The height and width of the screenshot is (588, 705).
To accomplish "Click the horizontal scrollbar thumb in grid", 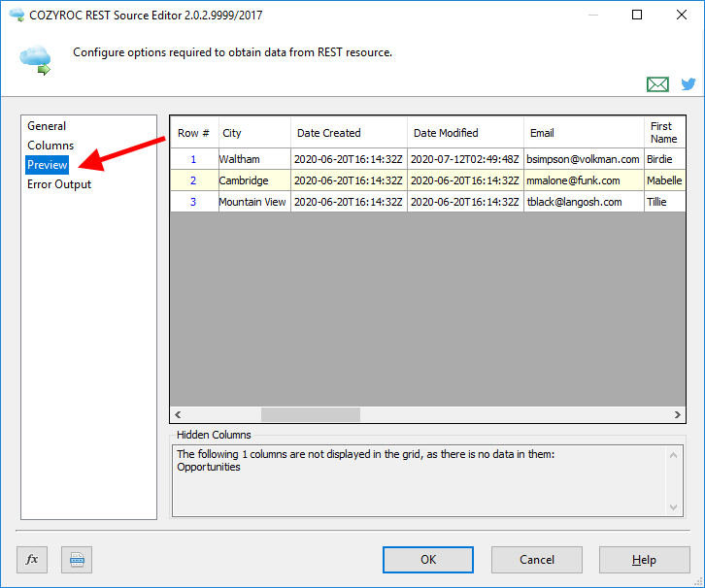I will pyautogui.click(x=311, y=414).
